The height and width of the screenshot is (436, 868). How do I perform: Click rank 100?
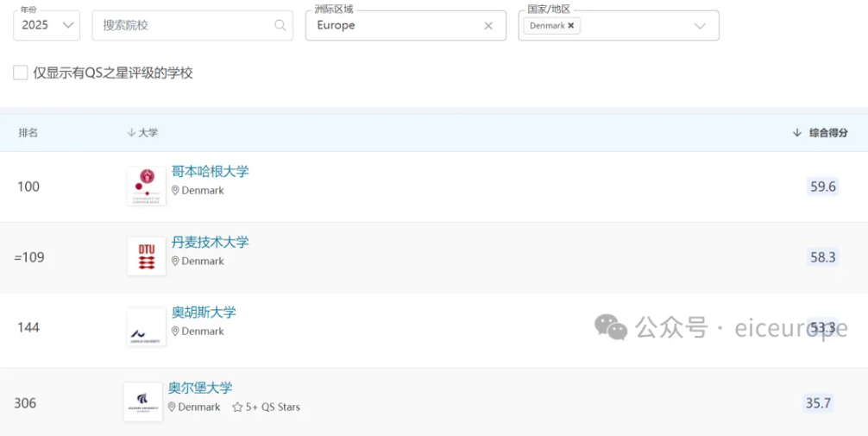click(x=28, y=186)
